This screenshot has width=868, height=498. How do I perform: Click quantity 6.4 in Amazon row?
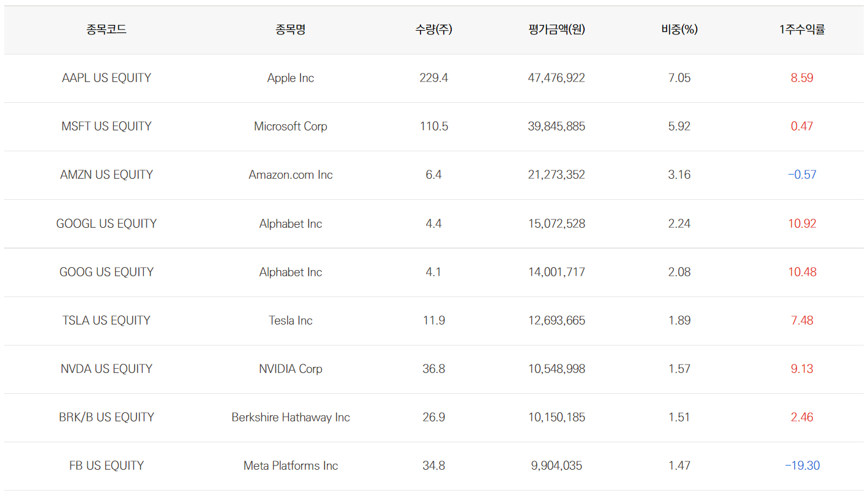tap(434, 175)
